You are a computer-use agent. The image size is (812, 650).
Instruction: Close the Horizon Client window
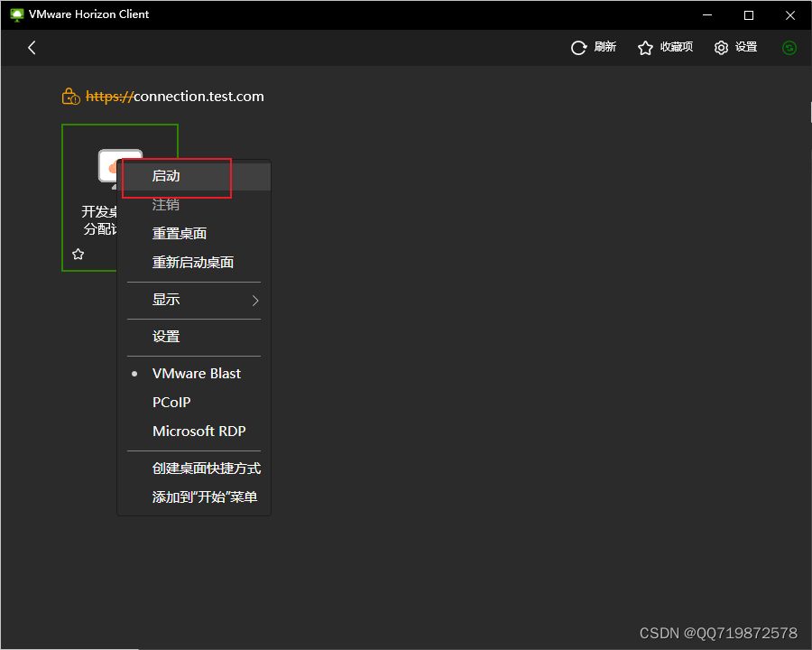790,15
